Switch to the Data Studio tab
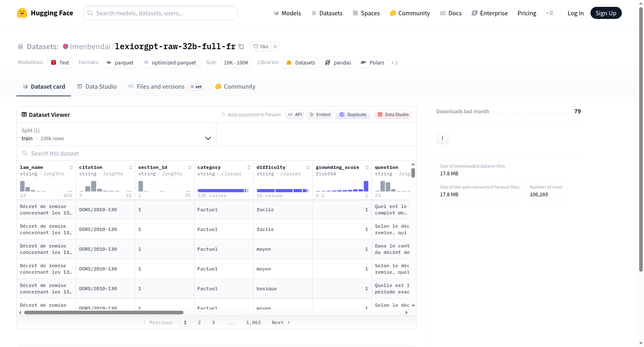The width and height of the screenshot is (644, 347). click(97, 87)
